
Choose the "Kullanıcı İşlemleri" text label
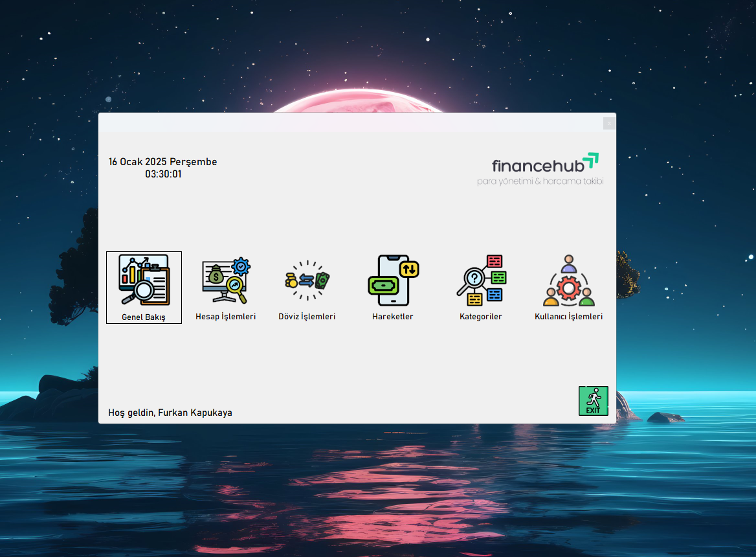point(568,317)
